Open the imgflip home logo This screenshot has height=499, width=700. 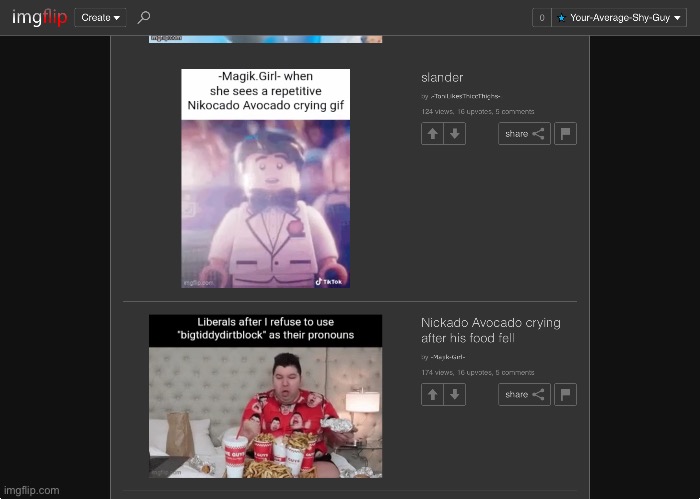39,17
